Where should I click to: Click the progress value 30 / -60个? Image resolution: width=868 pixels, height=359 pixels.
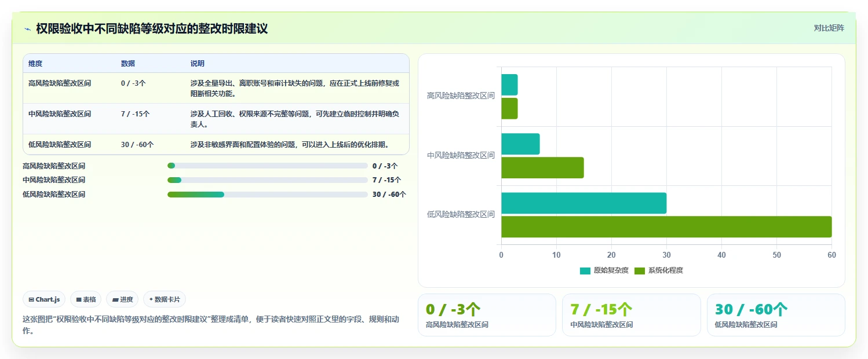(389, 195)
